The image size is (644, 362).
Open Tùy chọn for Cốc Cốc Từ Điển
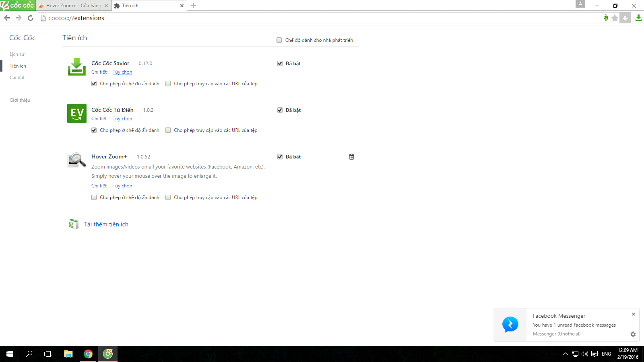[122, 119]
